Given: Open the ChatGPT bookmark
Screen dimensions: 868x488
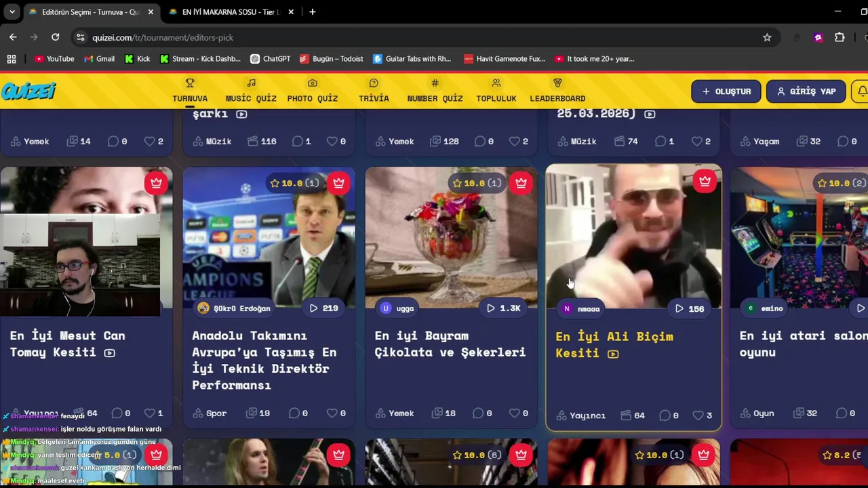Looking at the screenshot, I should coord(270,59).
